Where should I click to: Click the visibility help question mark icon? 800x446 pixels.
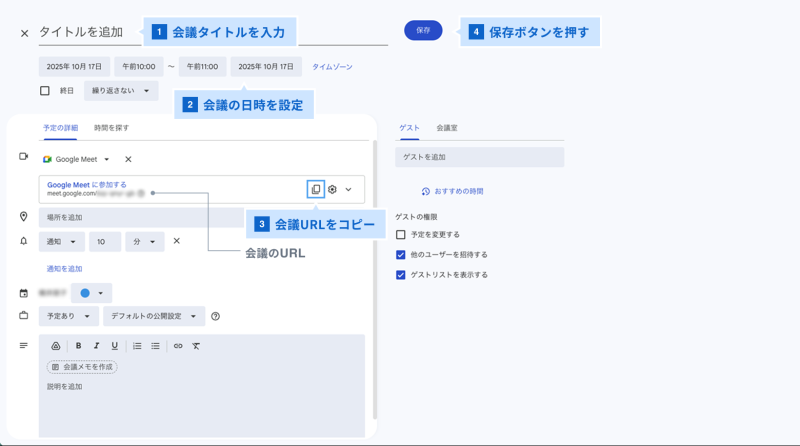pyautogui.click(x=216, y=316)
